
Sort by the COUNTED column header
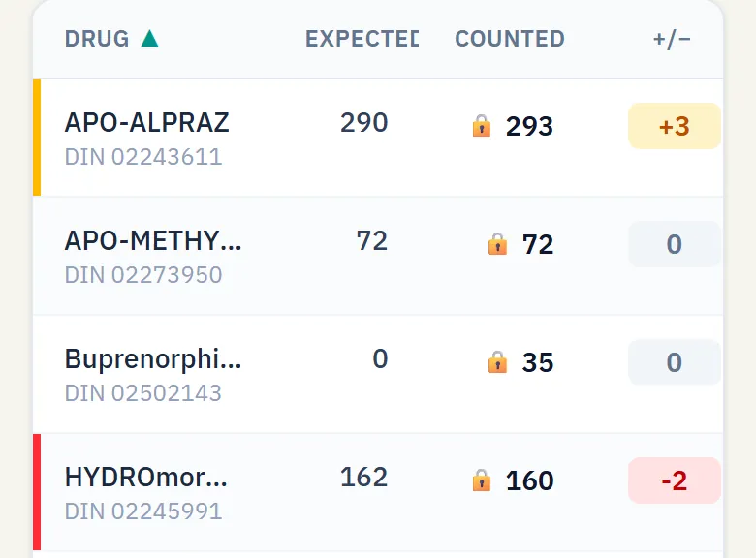click(510, 39)
